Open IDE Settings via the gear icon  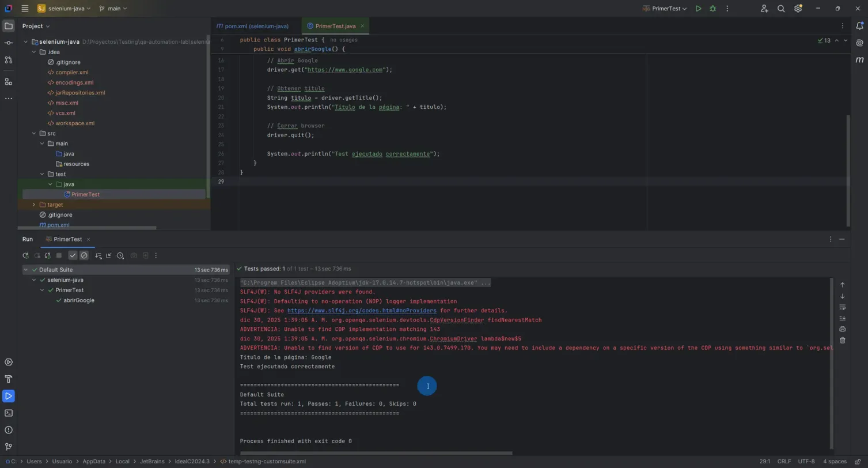coord(798,8)
